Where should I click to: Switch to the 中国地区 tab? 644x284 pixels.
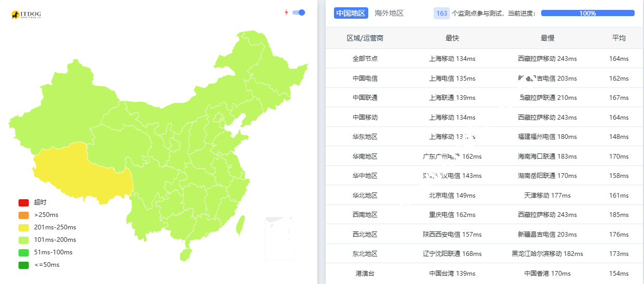click(x=351, y=13)
